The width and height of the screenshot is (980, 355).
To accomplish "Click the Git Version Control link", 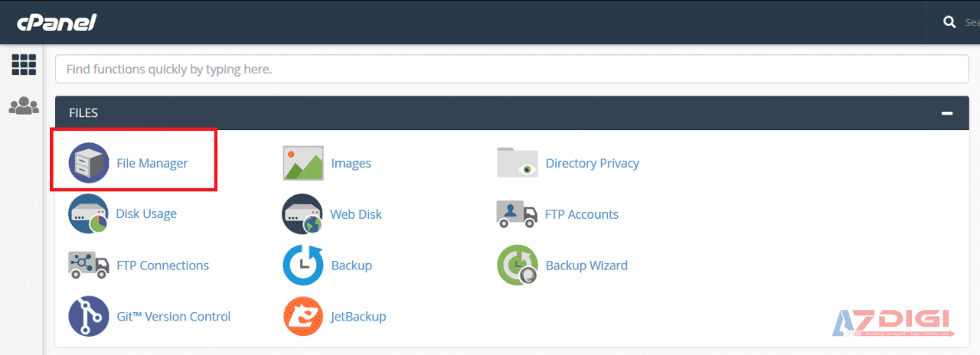I will click(174, 316).
